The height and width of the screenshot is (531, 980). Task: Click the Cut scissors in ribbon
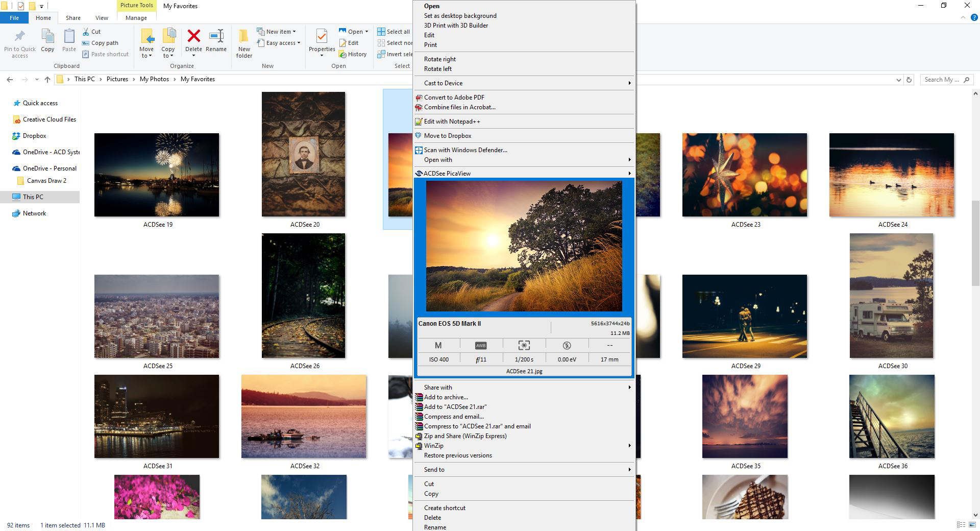coord(86,32)
